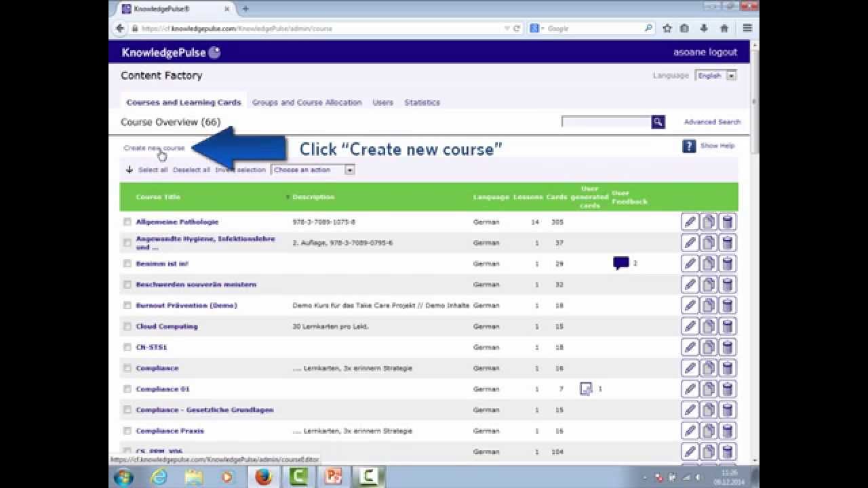Switch to the Users tab
Screen dimensions: 868x488
[382, 102]
